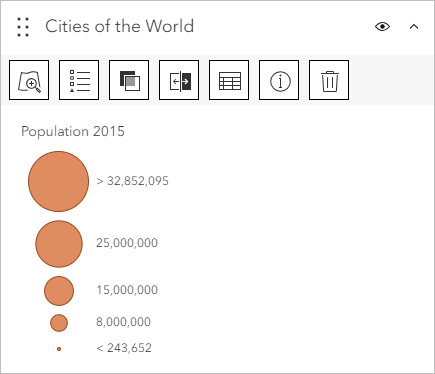Click the 25,000,000 legend circle symbol
The width and height of the screenshot is (435, 374).
tap(59, 244)
